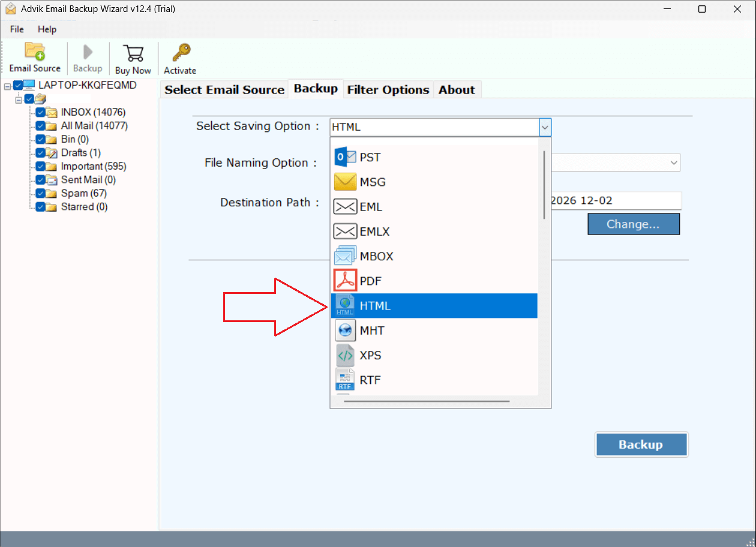Select the MSG envelope icon option
756x547 pixels.
pyautogui.click(x=345, y=182)
